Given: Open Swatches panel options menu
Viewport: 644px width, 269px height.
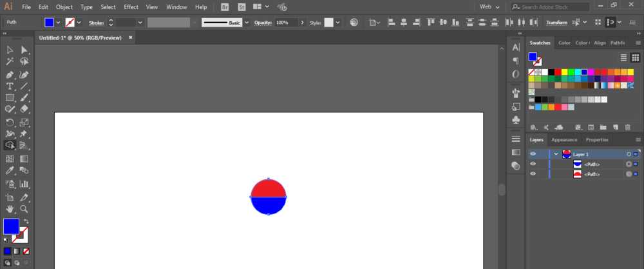Looking at the screenshot, I should pos(638,43).
